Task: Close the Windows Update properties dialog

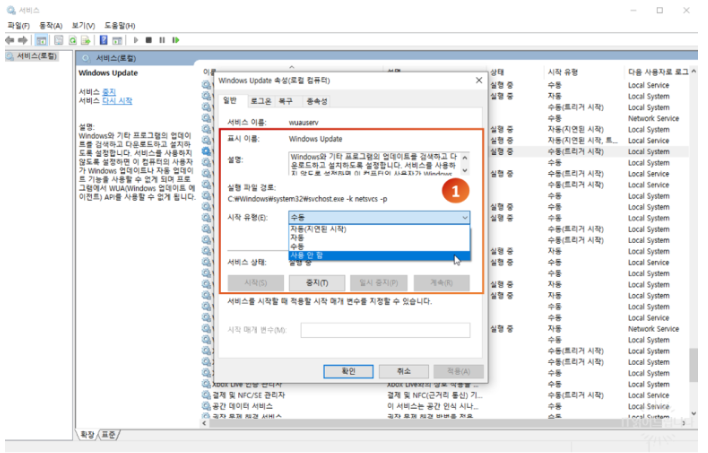Action: point(479,80)
